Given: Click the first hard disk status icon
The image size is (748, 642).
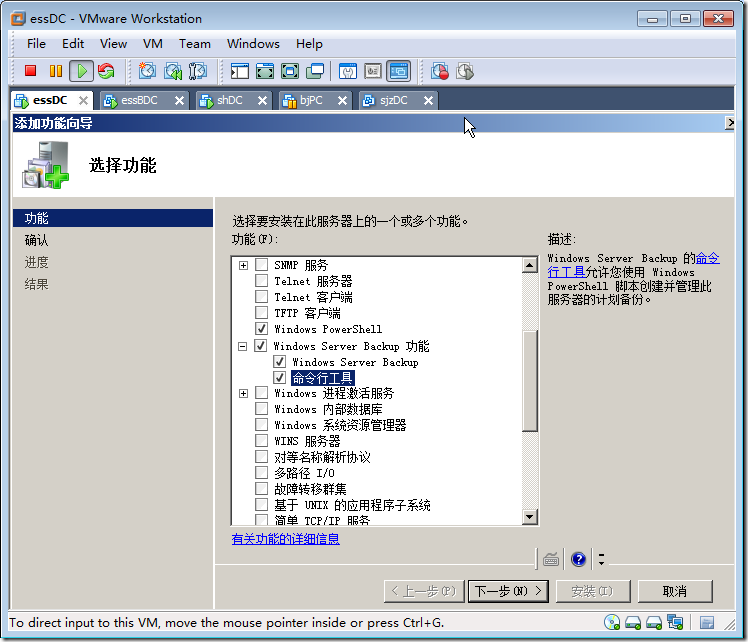Looking at the screenshot, I should coord(633,622).
